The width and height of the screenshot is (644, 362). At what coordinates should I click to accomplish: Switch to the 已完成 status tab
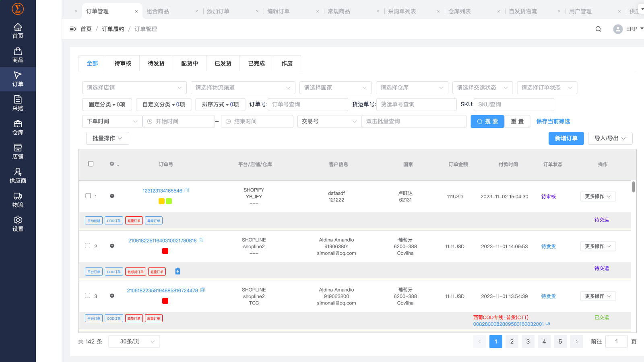click(x=256, y=64)
